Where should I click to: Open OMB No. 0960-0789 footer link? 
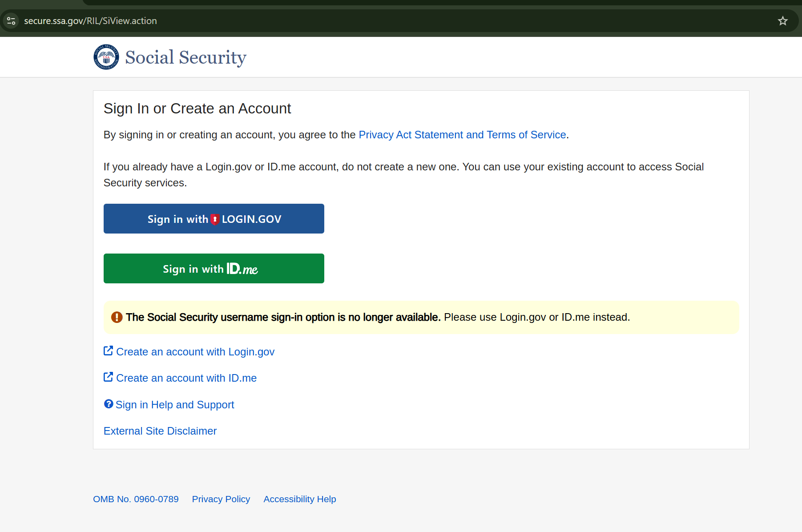pyautogui.click(x=136, y=499)
